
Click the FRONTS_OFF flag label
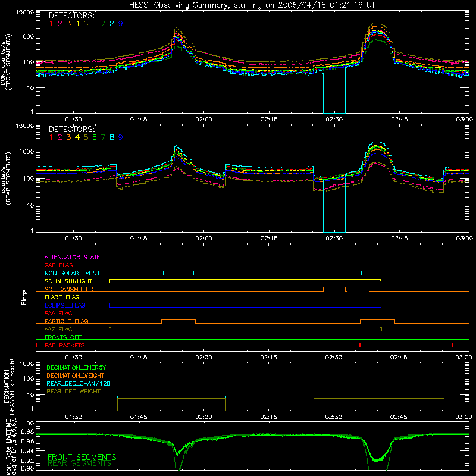point(63,337)
